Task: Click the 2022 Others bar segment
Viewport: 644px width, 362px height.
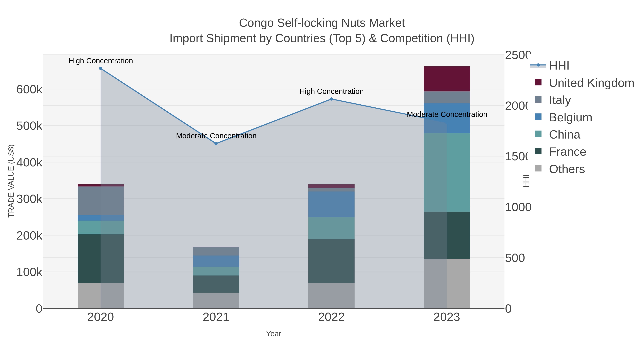Action: pos(331,295)
